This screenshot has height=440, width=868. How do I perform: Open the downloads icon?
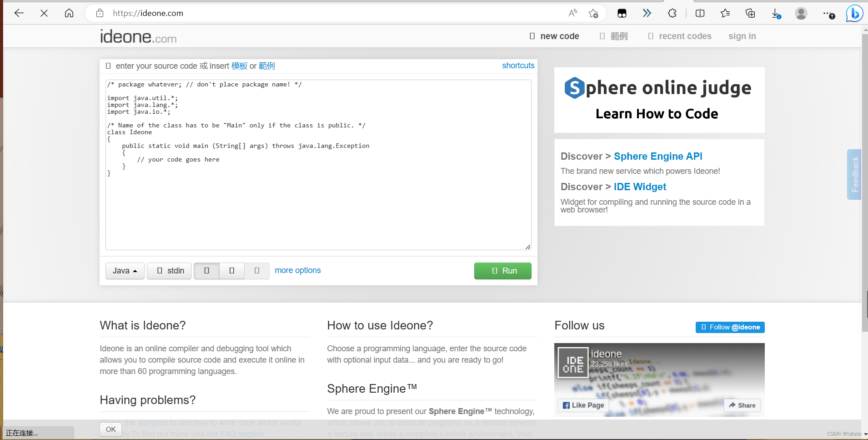(776, 14)
